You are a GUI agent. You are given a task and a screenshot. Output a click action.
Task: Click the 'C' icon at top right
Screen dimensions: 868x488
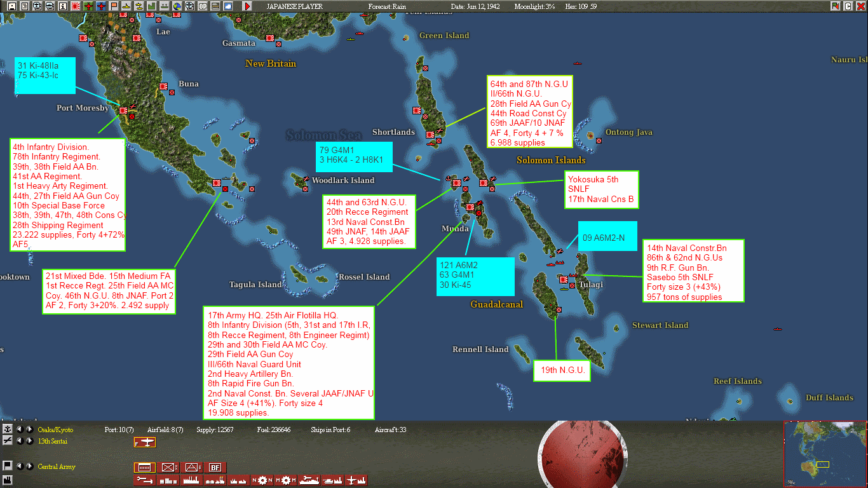tap(848, 6)
